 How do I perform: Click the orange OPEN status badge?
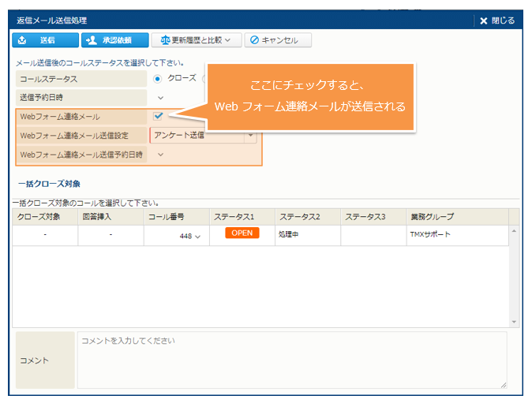[x=242, y=233]
